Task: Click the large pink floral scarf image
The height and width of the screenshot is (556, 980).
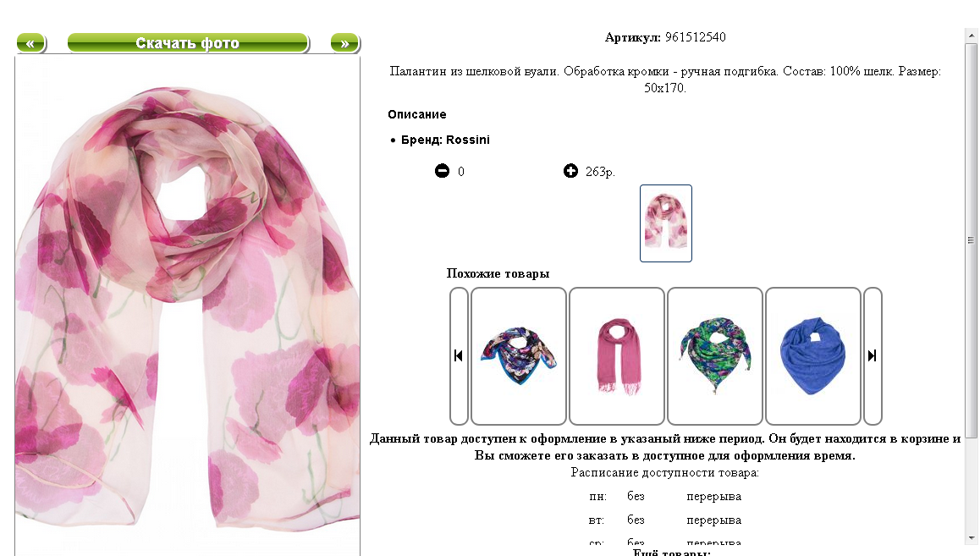Action: tap(188, 306)
